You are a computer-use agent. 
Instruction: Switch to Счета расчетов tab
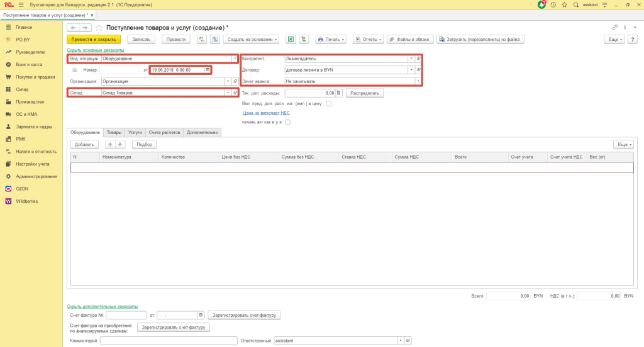pyautogui.click(x=164, y=132)
